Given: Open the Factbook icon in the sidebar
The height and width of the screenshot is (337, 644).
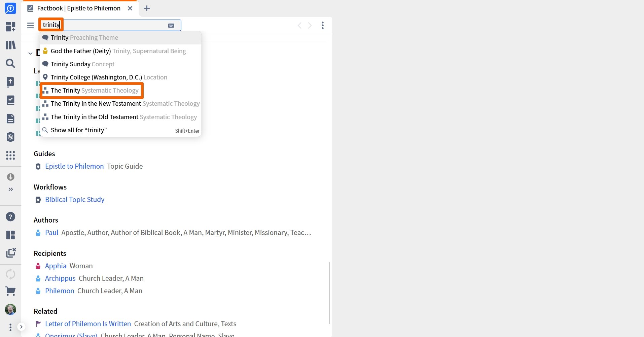Looking at the screenshot, I should (10, 100).
